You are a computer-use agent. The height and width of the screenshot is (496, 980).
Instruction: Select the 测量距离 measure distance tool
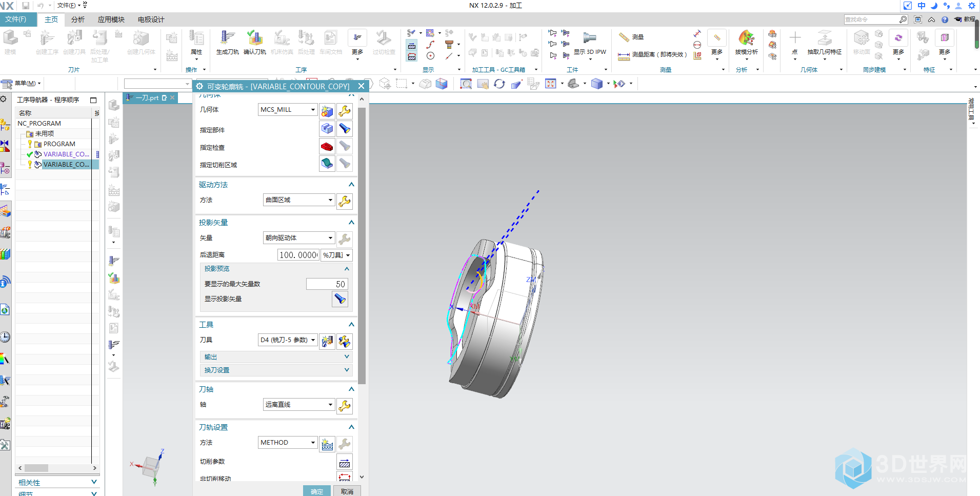652,54
